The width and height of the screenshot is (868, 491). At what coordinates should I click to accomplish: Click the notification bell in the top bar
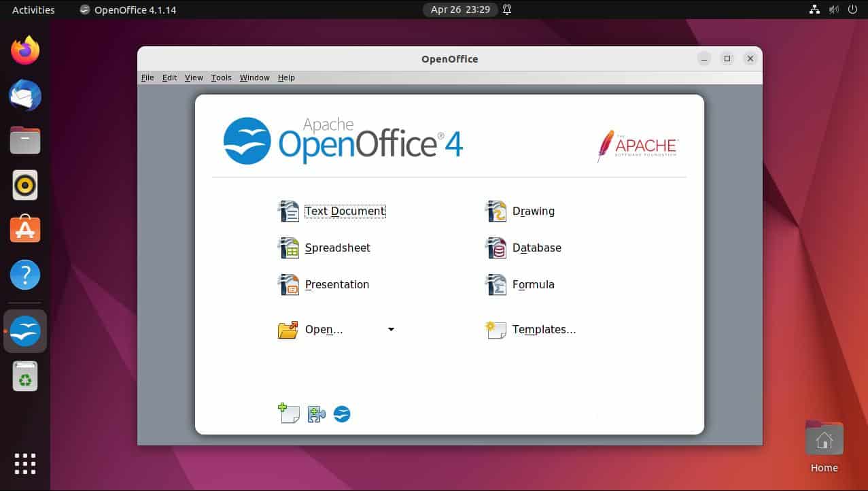(507, 10)
